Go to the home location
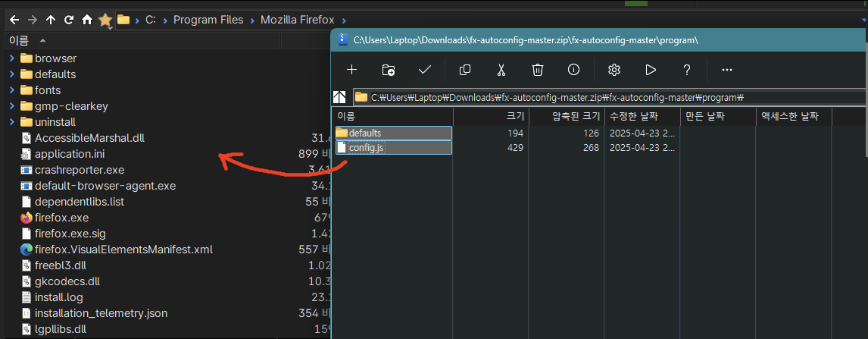868x339 pixels. (x=87, y=20)
